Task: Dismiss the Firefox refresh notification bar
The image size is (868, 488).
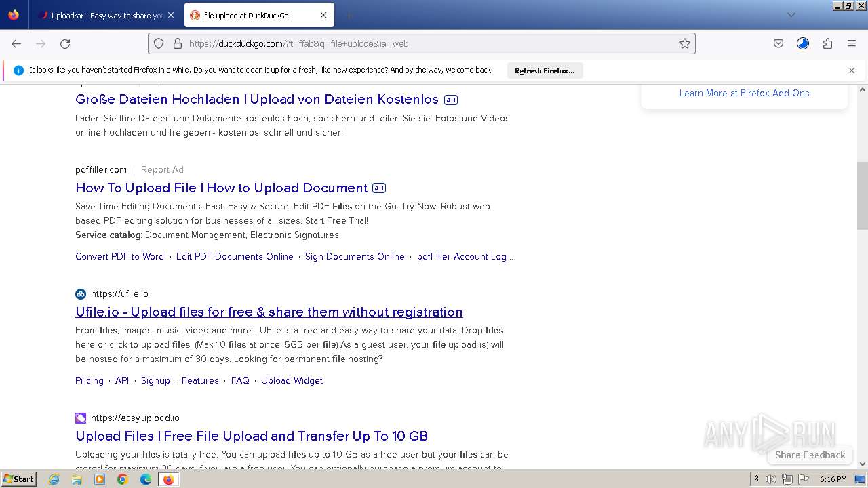Action: pos(852,70)
